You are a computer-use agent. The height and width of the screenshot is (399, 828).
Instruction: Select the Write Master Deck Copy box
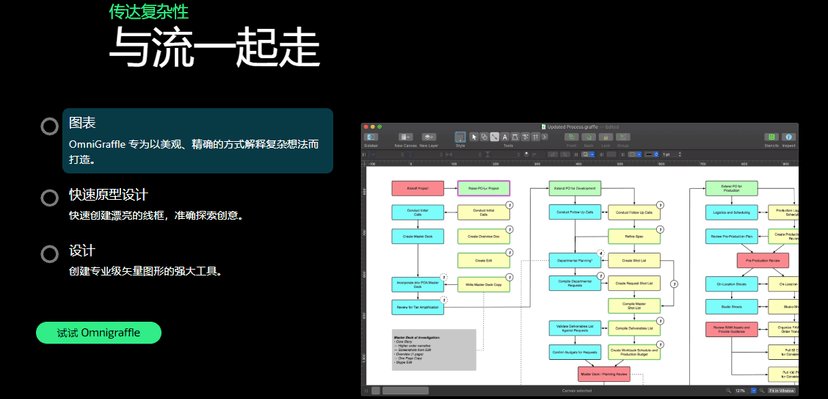pos(483,284)
